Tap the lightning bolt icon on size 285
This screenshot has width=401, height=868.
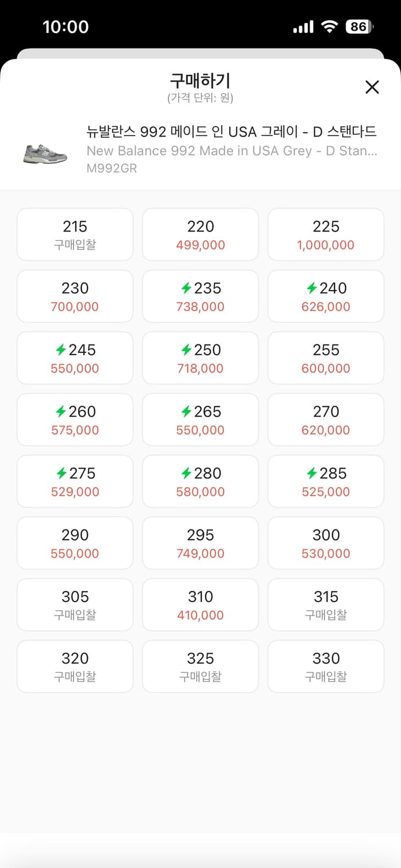(312, 473)
